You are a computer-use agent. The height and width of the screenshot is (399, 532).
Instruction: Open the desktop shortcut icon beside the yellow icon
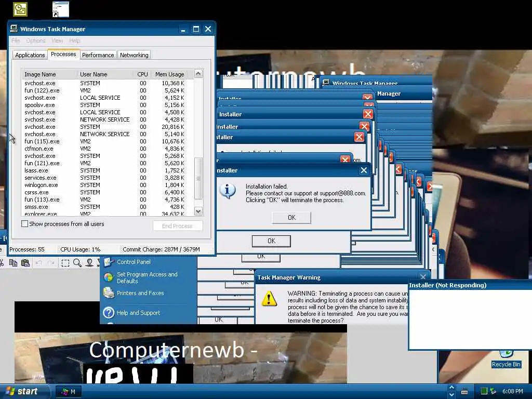pos(61,9)
